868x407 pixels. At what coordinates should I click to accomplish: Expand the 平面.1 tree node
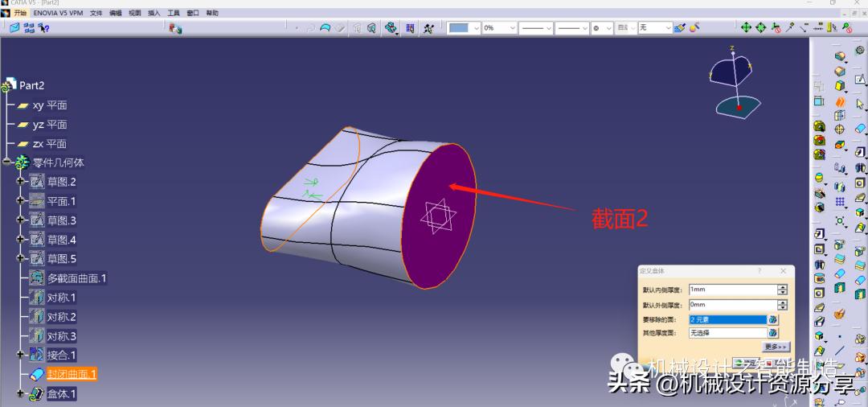click(21, 200)
